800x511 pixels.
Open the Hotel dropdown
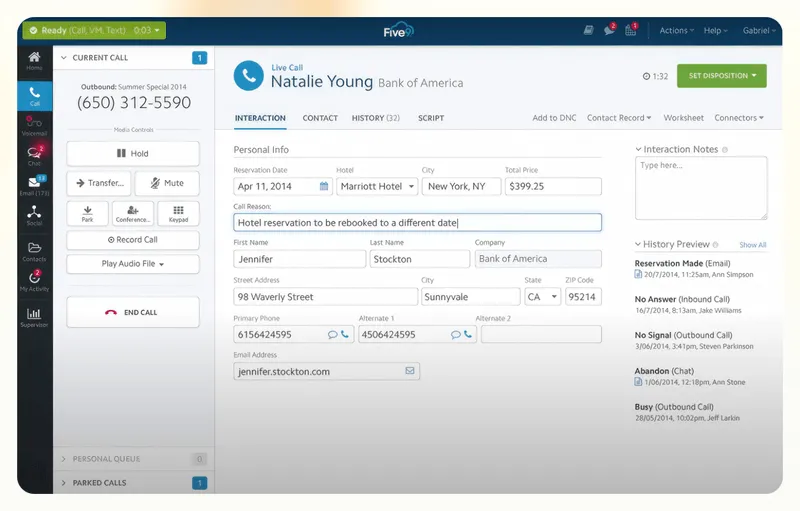pos(377,186)
